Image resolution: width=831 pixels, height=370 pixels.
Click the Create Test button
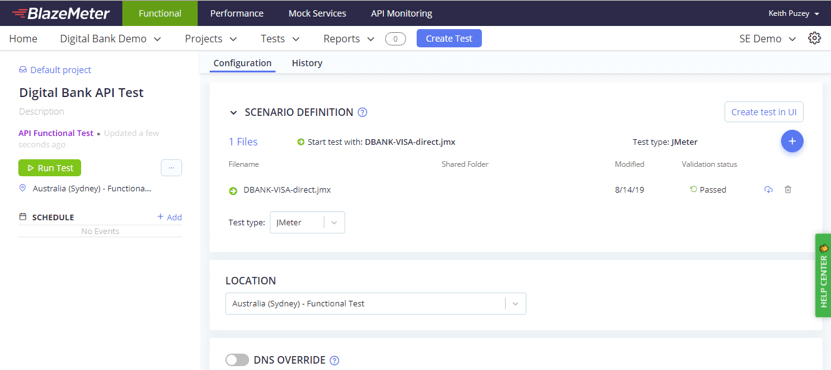(x=449, y=38)
